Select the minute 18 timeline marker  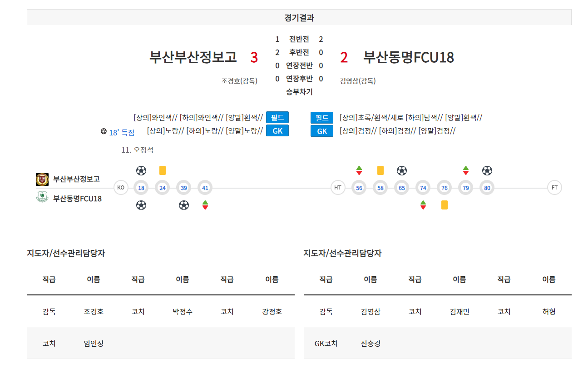click(x=141, y=188)
